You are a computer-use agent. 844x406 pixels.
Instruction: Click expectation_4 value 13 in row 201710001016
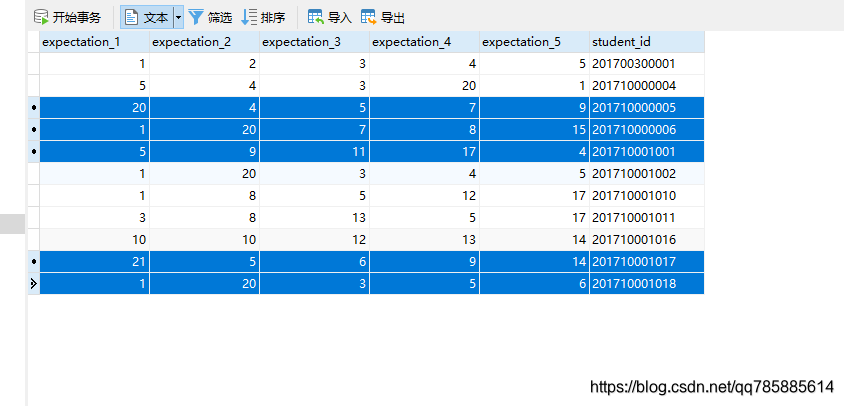tap(425, 240)
